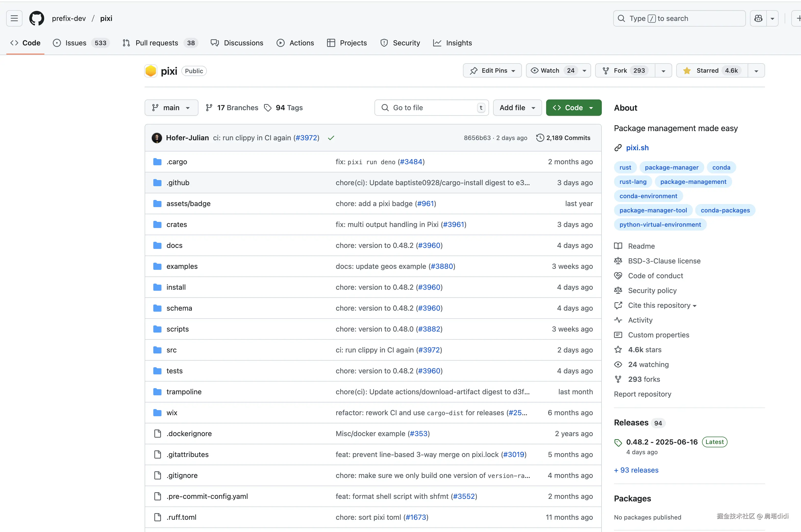Screen dimensions: 801x532
Task: Open the .pre-commit-config.yaml file
Action: 207,496
